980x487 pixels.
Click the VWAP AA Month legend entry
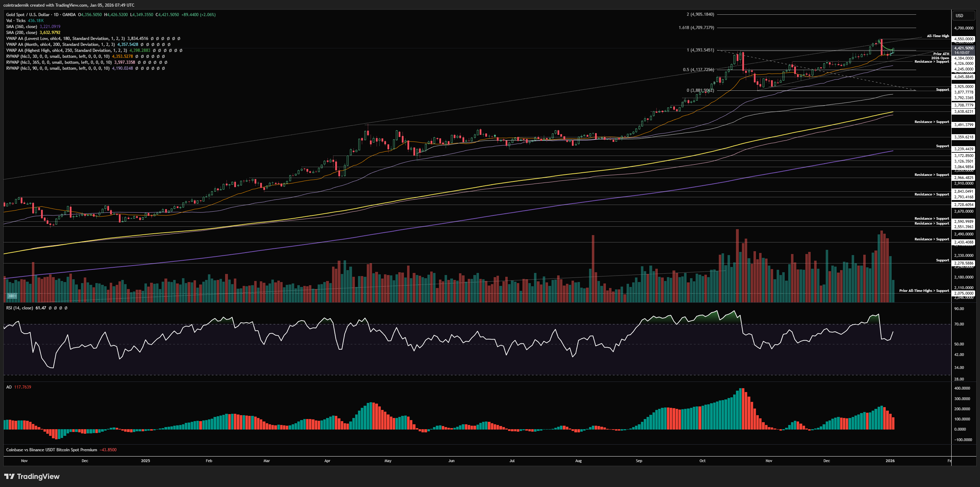click(60, 44)
